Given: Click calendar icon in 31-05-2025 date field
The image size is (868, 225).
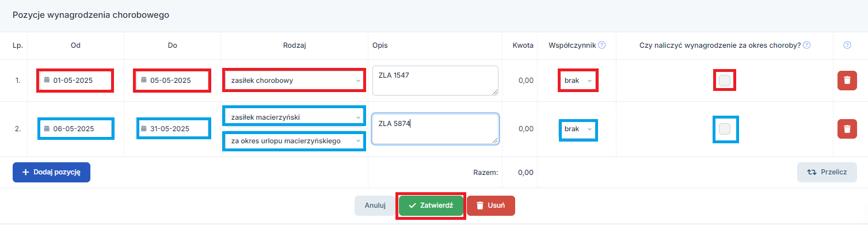Looking at the screenshot, I should point(144,129).
